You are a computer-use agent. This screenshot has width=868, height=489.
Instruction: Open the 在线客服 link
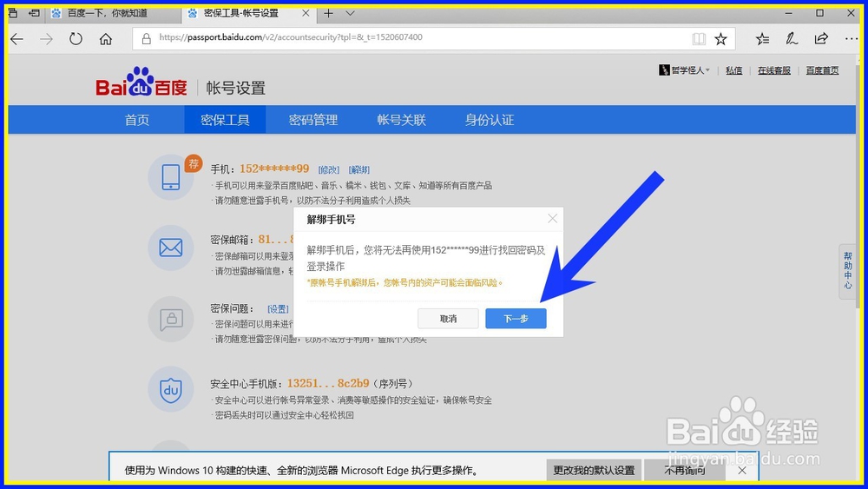click(x=774, y=70)
